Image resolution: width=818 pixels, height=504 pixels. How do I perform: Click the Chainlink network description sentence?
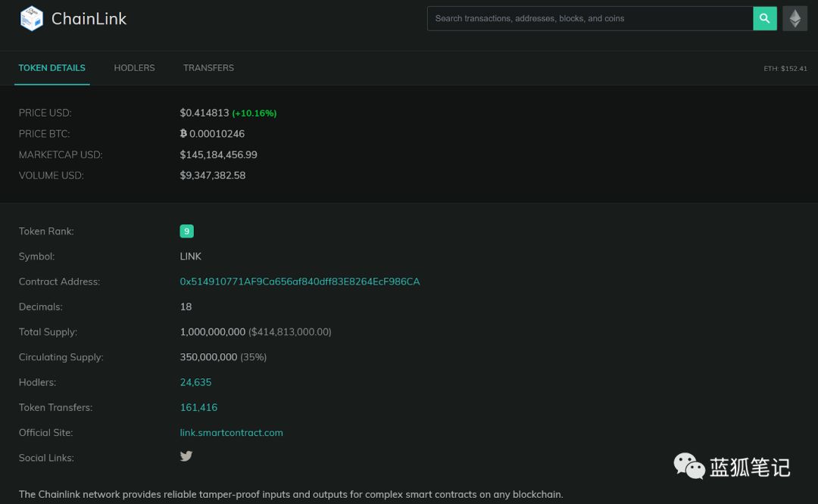coord(291,494)
